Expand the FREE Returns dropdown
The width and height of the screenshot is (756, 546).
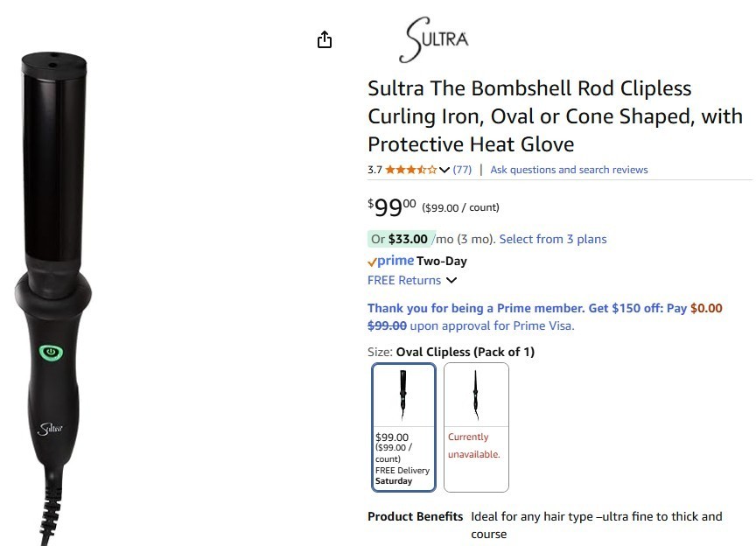451,281
